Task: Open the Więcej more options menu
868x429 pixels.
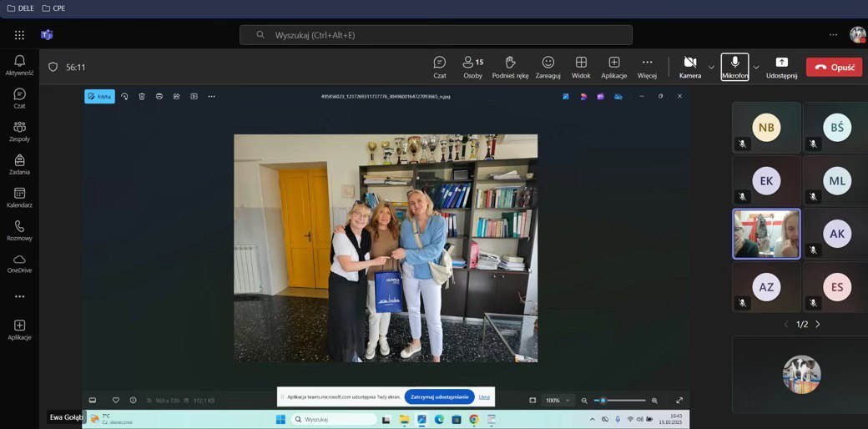Action: (647, 67)
